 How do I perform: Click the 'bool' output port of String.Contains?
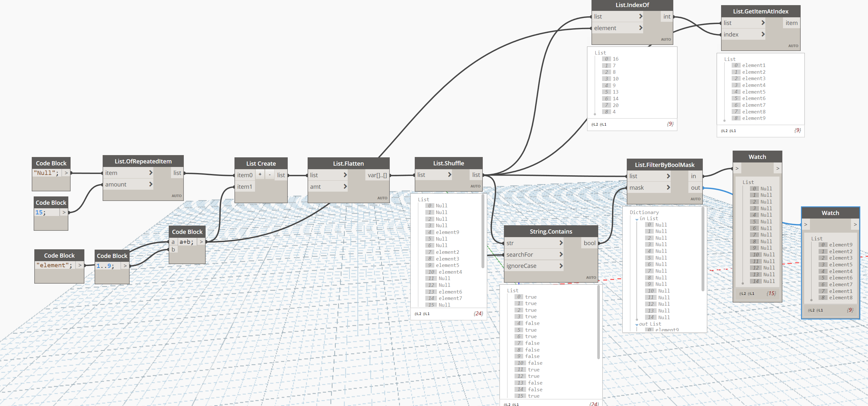tap(589, 243)
